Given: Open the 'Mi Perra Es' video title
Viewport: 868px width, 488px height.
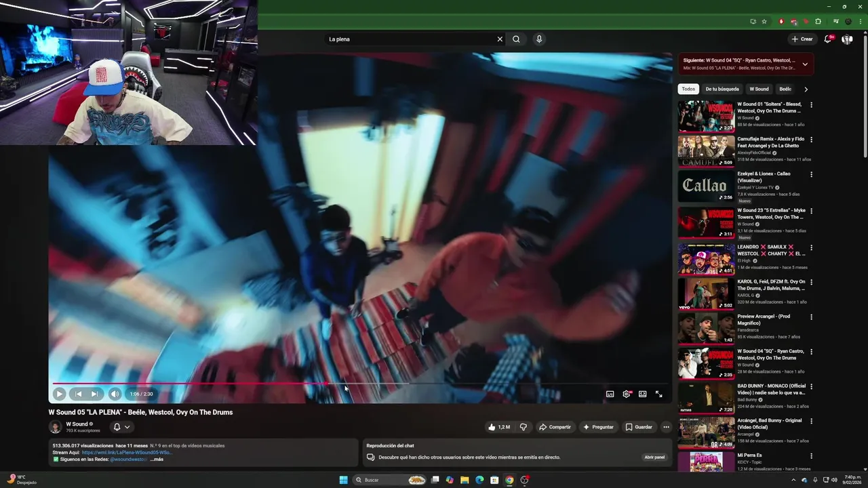Looking at the screenshot, I should [749, 455].
